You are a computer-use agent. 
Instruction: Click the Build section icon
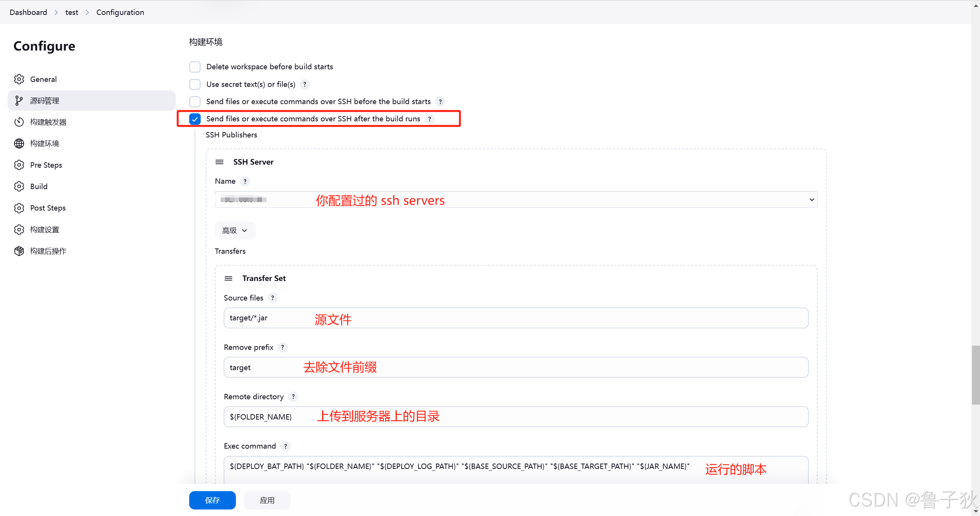[x=20, y=187]
